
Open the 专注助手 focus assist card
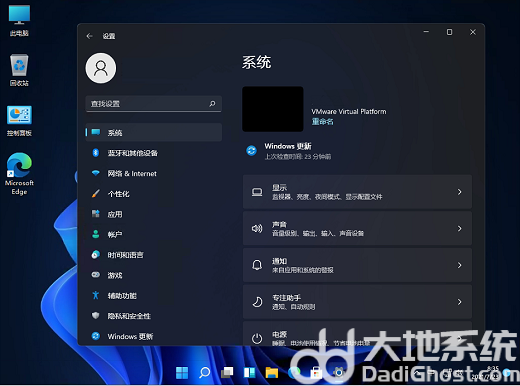(x=357, y=302)
